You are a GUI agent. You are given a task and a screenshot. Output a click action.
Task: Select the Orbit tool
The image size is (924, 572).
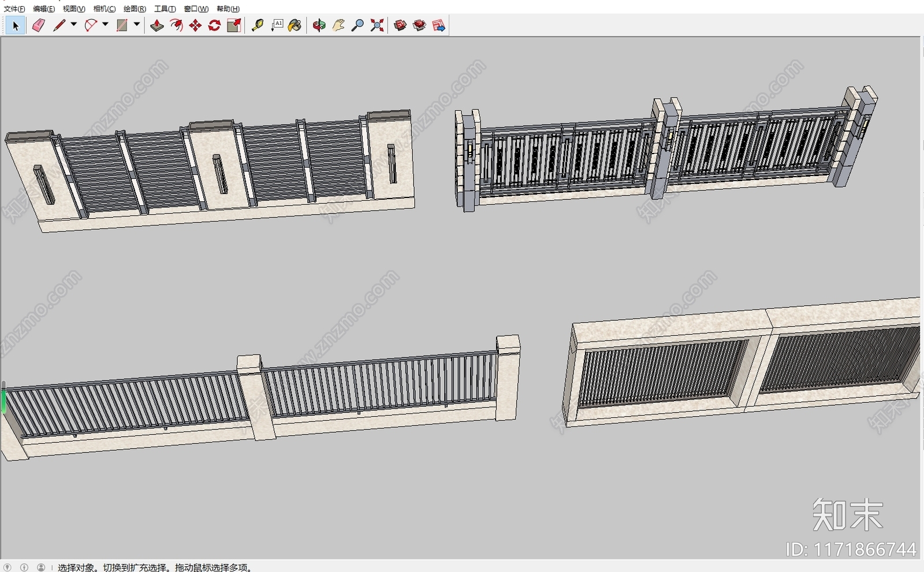pyautogui.click(x=319, y=25)
